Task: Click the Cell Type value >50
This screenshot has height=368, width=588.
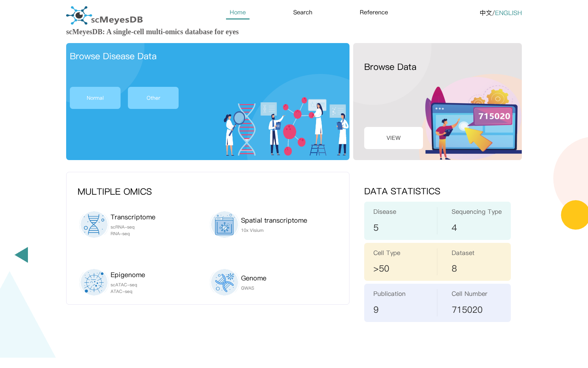Action: (x=381, y=269)
